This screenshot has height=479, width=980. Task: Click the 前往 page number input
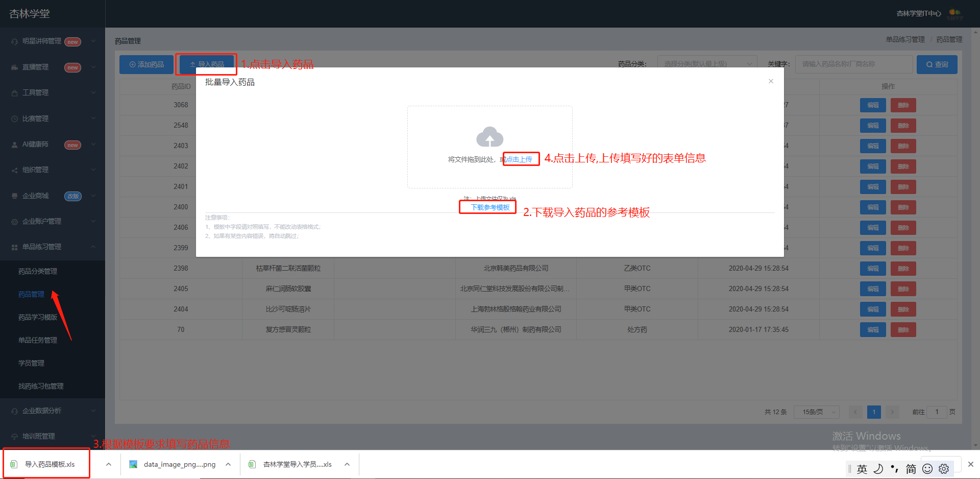[937, 412]
